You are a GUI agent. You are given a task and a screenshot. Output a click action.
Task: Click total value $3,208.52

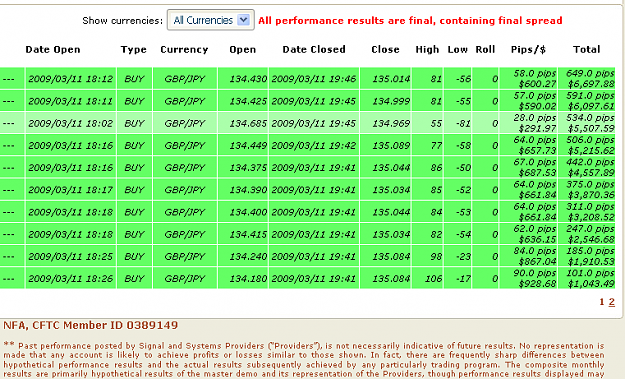tap(591, 217)
